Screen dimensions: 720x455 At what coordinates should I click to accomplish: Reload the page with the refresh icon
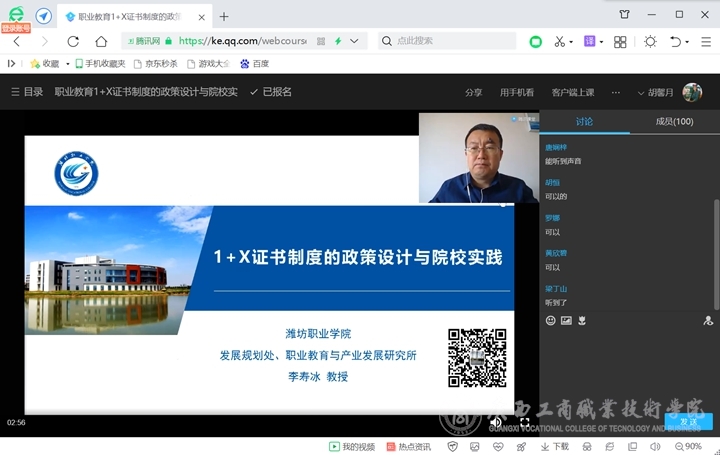(73, 41)
